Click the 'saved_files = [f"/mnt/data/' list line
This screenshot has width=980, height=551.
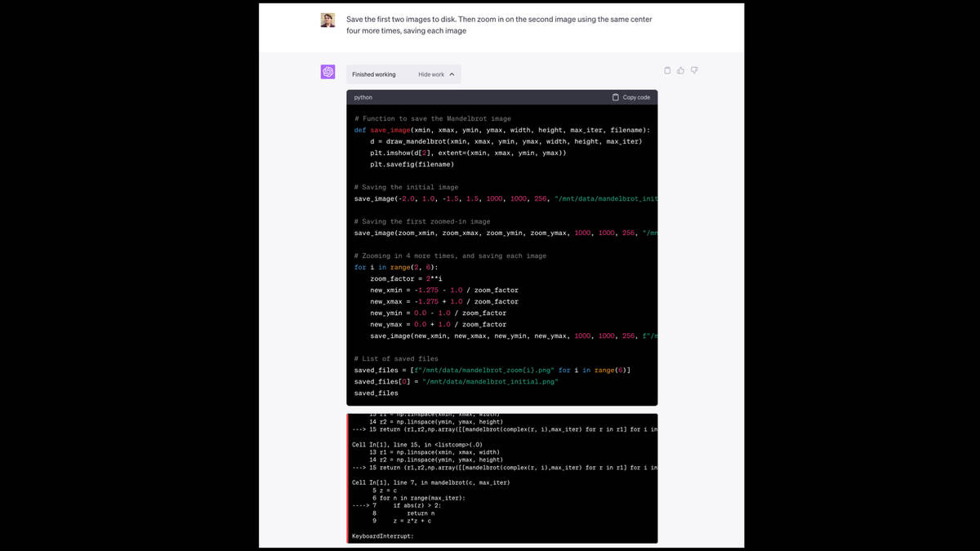pos(492,370)
